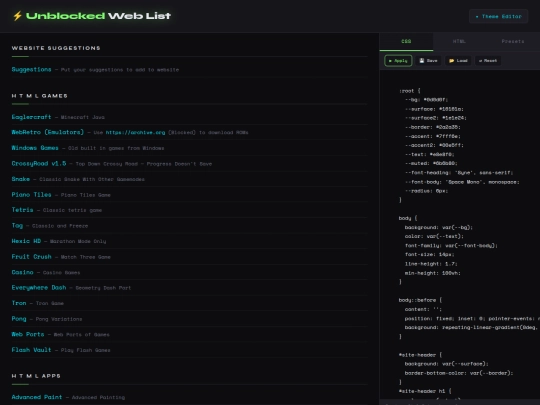540x405 pixels.
Task: Open the Snake game link
Action: (21, 179)
